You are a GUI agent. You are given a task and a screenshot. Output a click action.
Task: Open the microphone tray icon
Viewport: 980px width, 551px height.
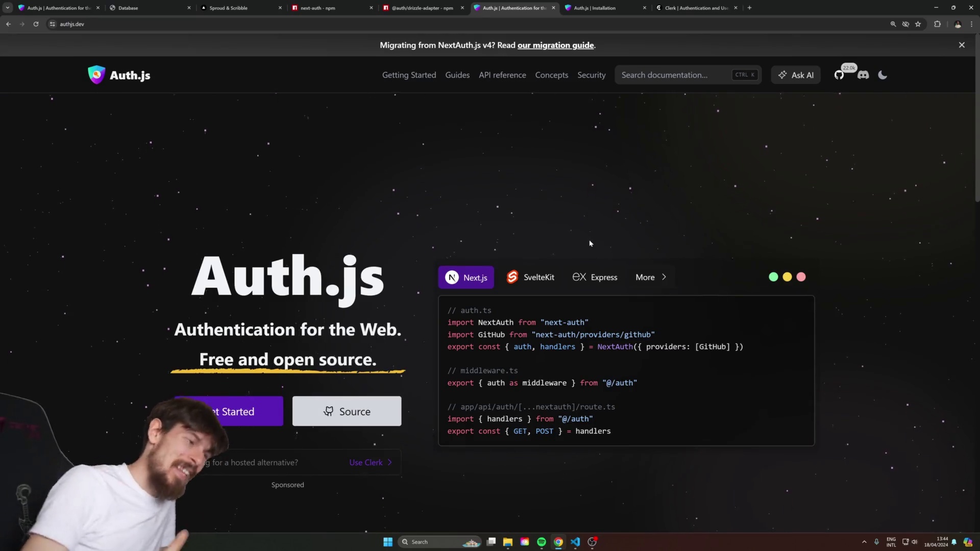876,542
